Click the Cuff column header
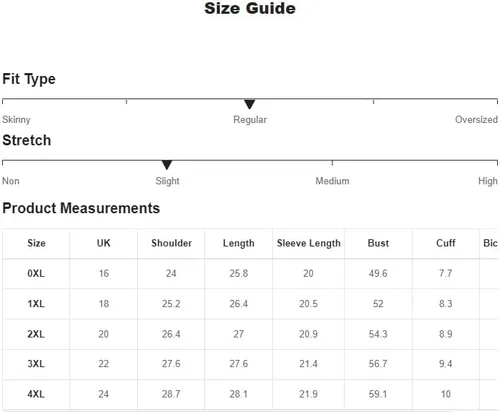Viewport: 500px width, 412px height. pyautogui.click(x=446, y=243)
